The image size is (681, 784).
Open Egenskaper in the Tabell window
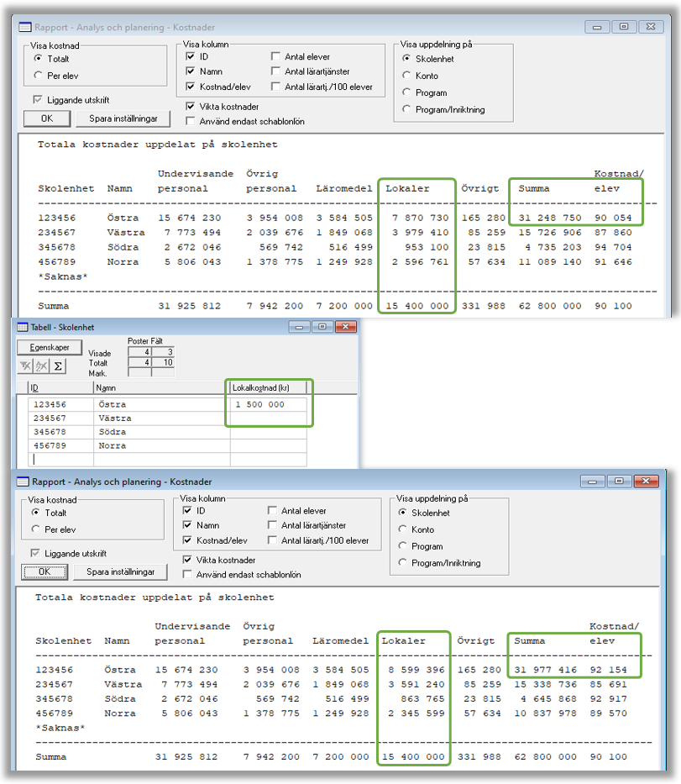pos(50,347)
